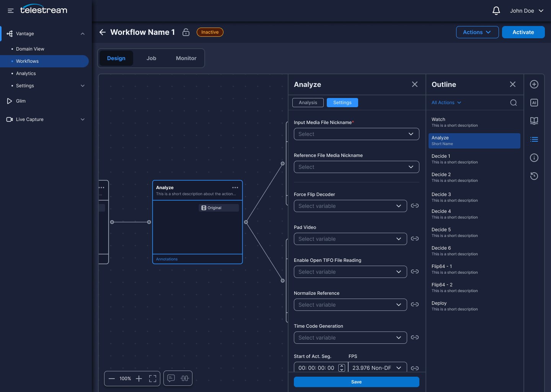Image resolution: width=551 pixels, height=392 pixels.
Task: Go back using the arrow beside Workflow Name 1
Action: point(102,32)
